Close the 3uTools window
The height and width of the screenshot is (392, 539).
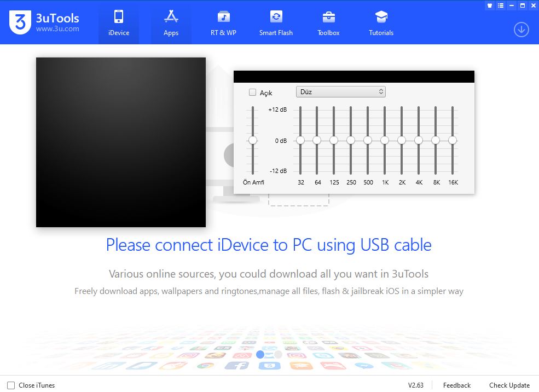(534, 5)
